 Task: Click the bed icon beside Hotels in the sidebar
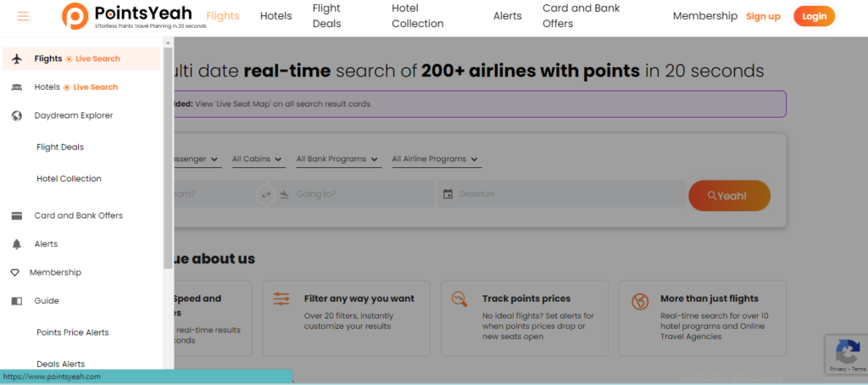[17, 87]
